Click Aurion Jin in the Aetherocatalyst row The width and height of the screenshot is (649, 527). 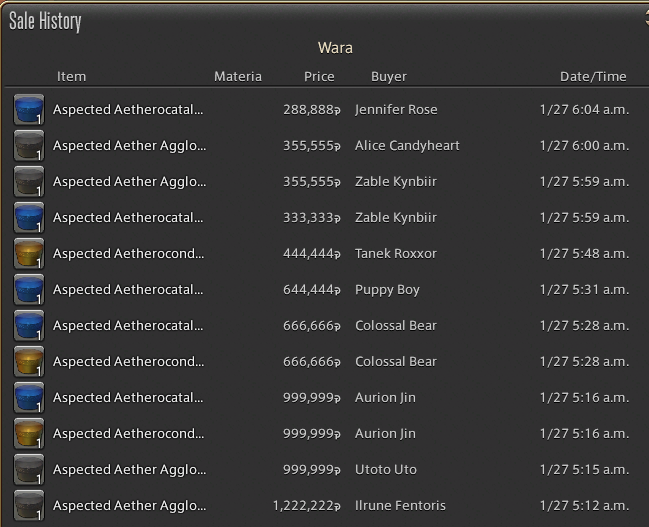click(385, 398)
